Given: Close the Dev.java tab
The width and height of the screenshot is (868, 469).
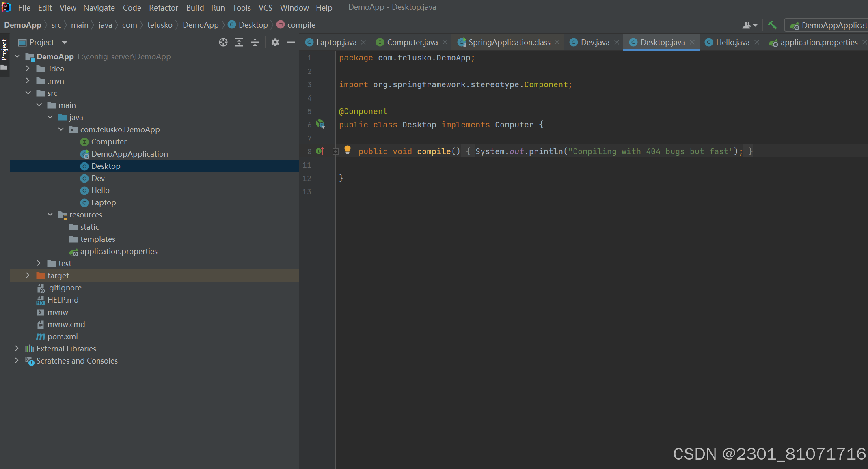Looking at the screenshot, I should tap(617, 42).
